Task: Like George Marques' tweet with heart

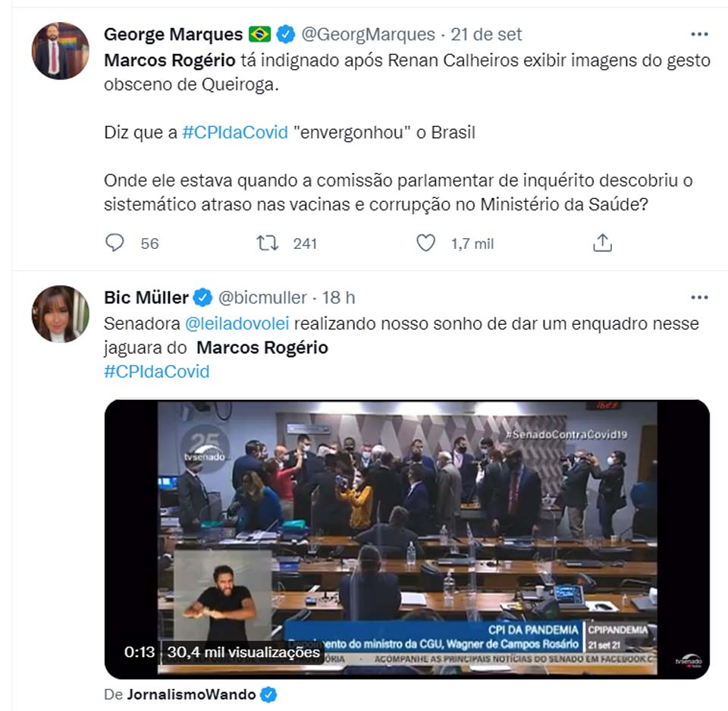Action: coord(426,243)
